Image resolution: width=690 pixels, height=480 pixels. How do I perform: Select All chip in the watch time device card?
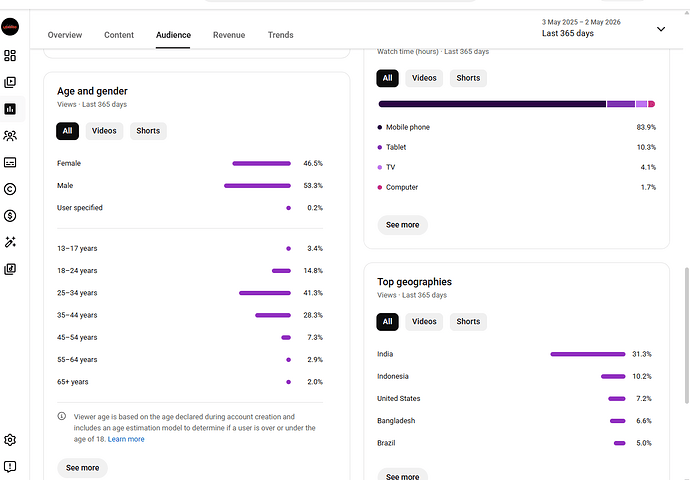click(x=387, y=78)
